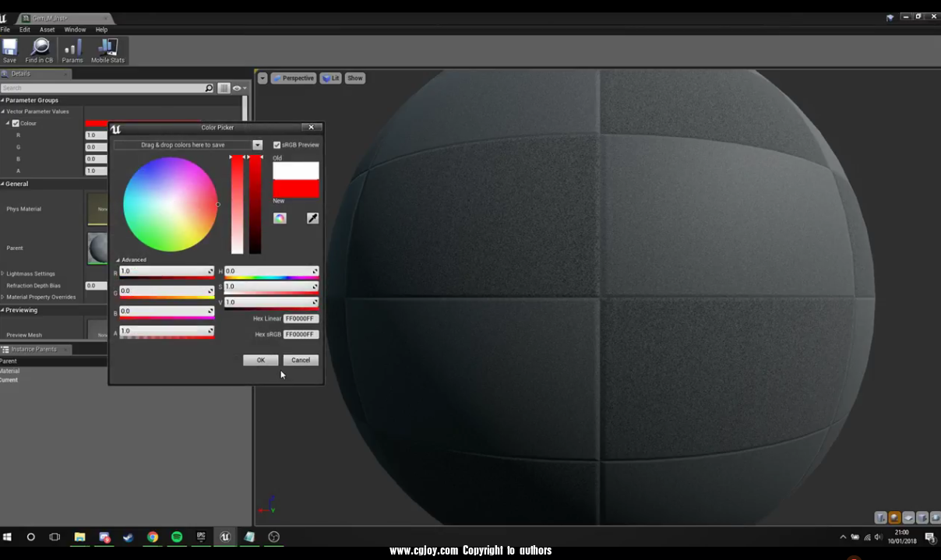
Task: Click OK in the Color Picker
Action: (x=260, y=360)
